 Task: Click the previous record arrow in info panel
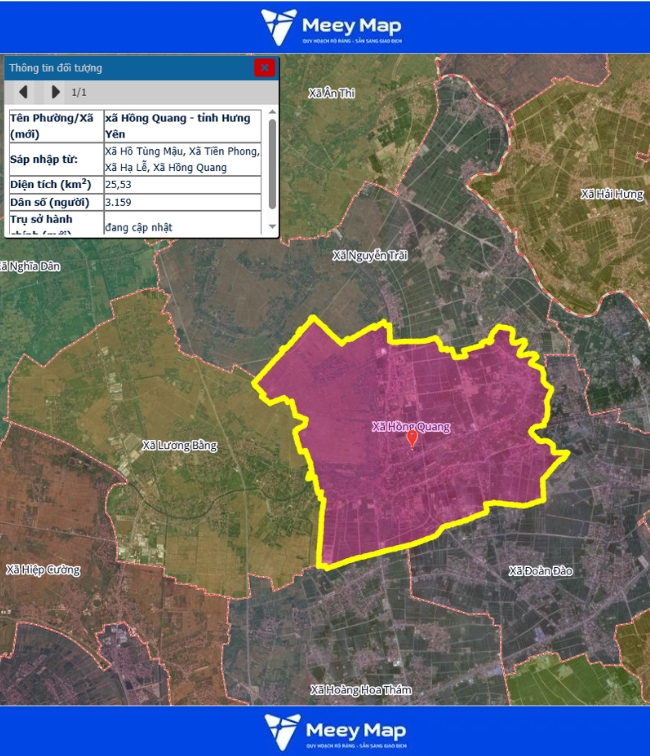[x=23, y=93]
